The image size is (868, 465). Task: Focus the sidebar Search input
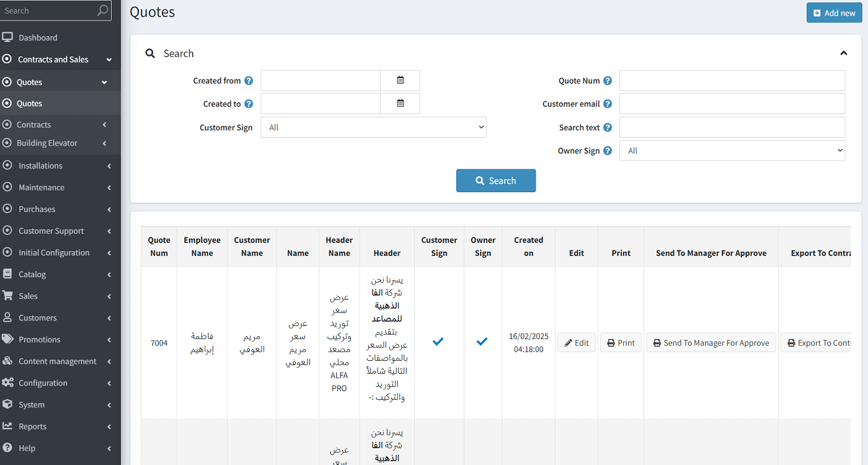[48, 11]
